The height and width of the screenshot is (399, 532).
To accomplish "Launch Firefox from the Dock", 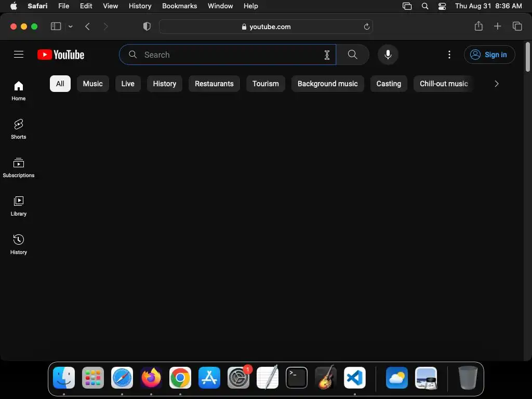I will click(151, 377).
